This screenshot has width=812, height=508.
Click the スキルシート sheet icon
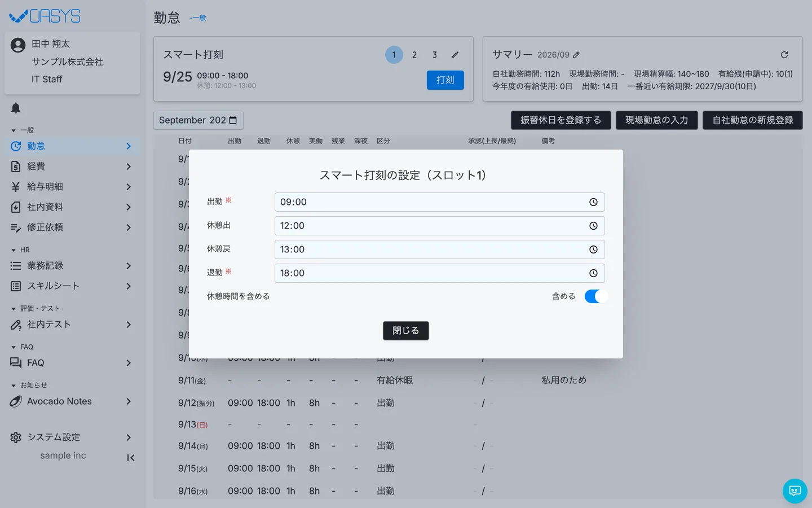(16, 286)
